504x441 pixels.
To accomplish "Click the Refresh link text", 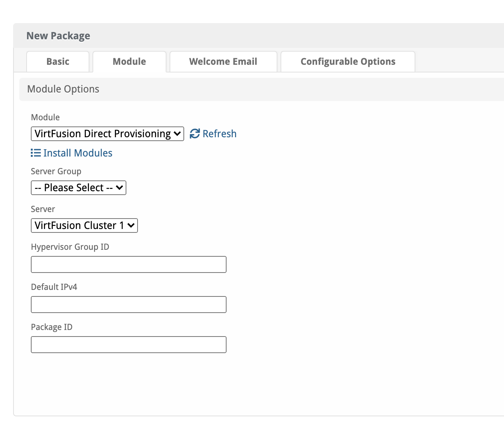I will (220, 134).
